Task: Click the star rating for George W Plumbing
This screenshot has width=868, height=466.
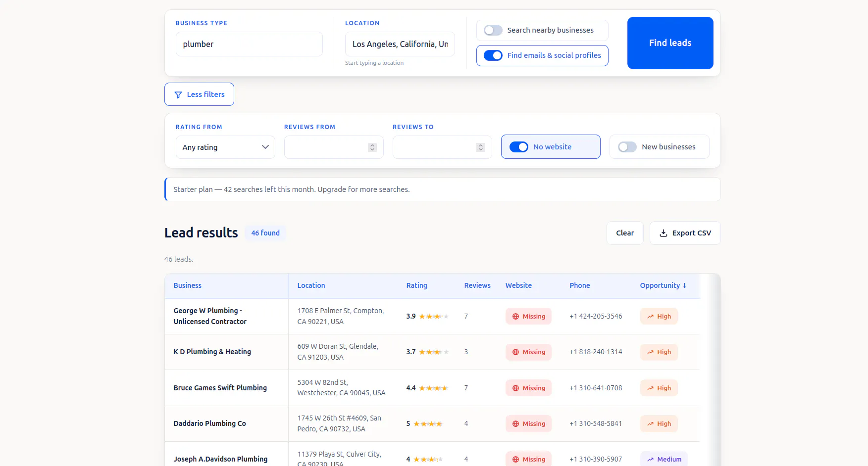Action: tap(434, 317)
